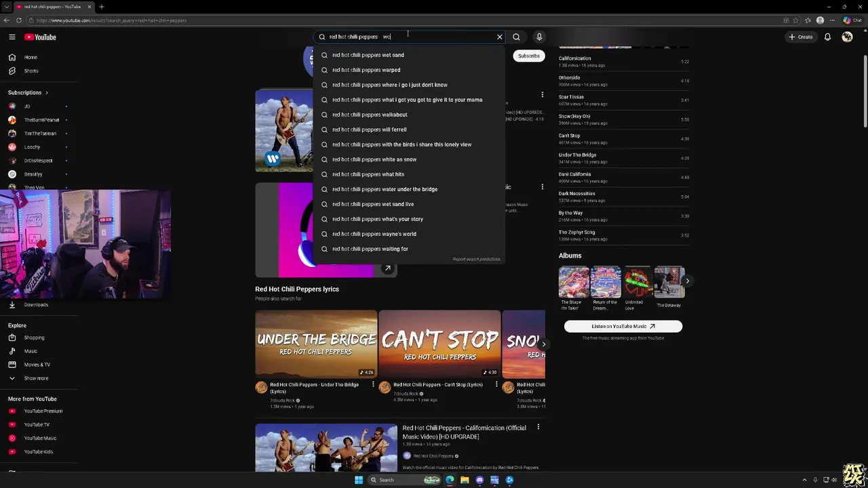The height and width of the screenshot is (488, 868).
Task: Select suggestion 'water under the bridge'
Action: [409, 189]
